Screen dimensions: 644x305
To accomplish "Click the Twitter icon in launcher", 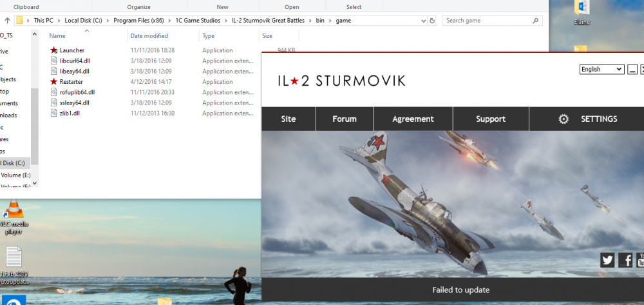I will click(607, 260).
